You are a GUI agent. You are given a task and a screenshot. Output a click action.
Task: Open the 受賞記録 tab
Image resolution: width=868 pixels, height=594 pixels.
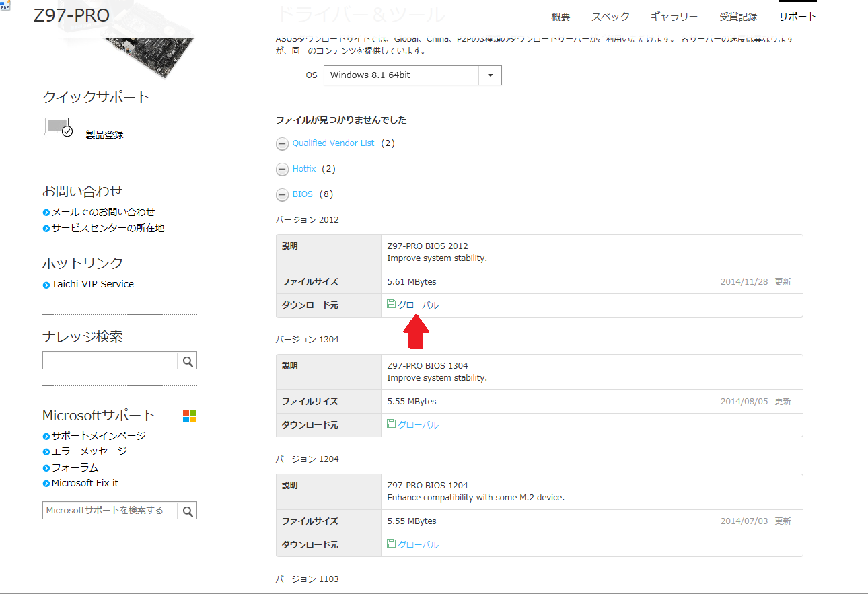(x=738, y=17)
